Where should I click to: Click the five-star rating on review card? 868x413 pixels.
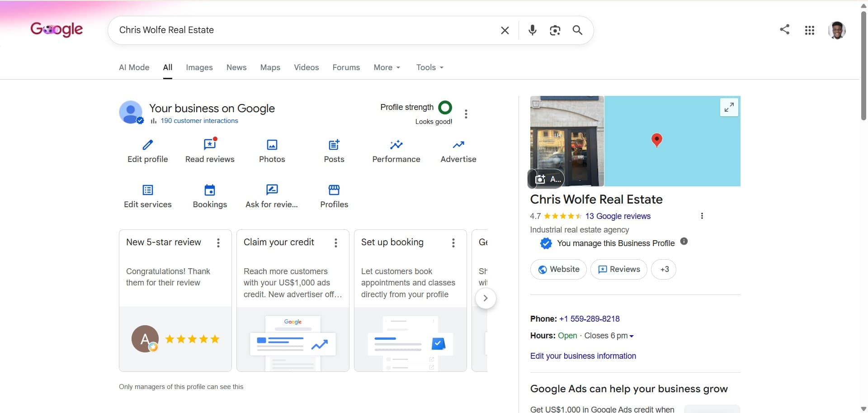coord(192,339)
